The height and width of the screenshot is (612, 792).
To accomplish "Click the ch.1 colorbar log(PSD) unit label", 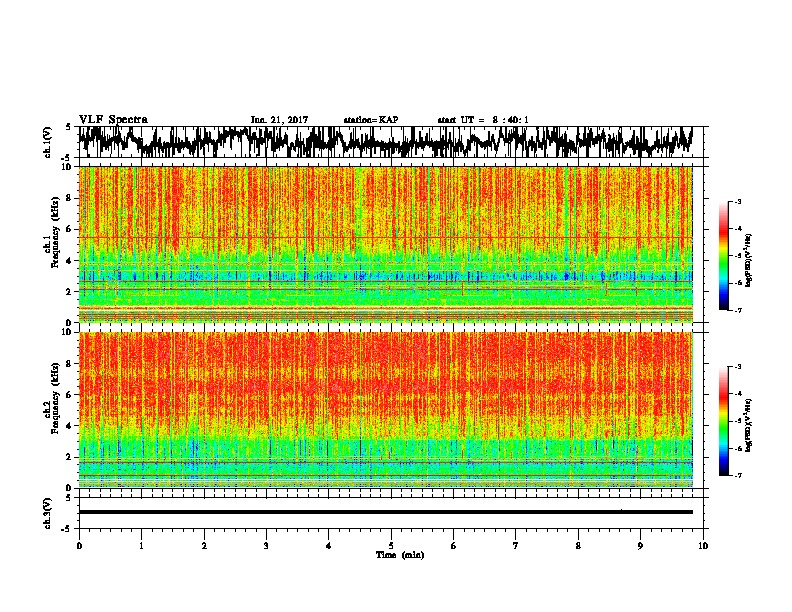I will pyautogui.click(x=748, y=261).
